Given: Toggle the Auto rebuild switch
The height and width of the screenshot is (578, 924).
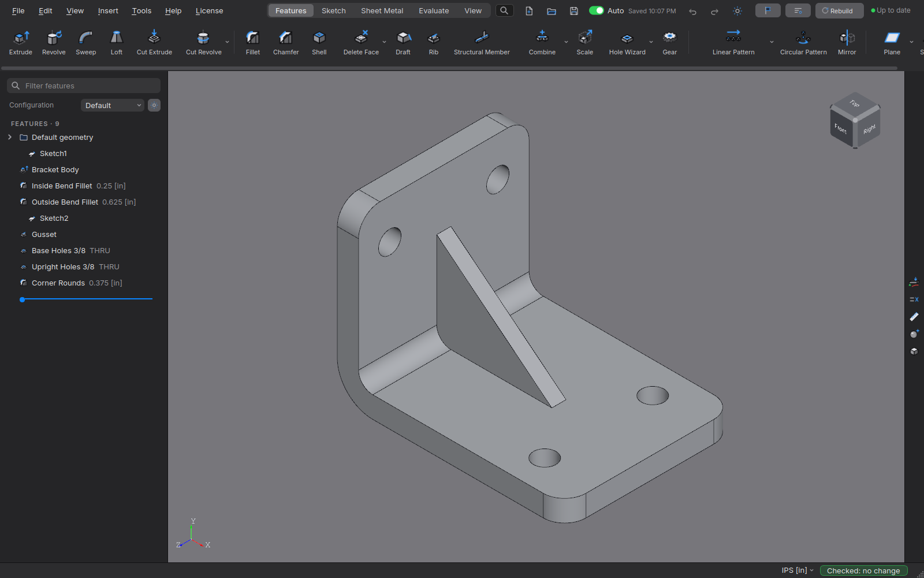Looking at the screenshot, I should coord(597,10).
